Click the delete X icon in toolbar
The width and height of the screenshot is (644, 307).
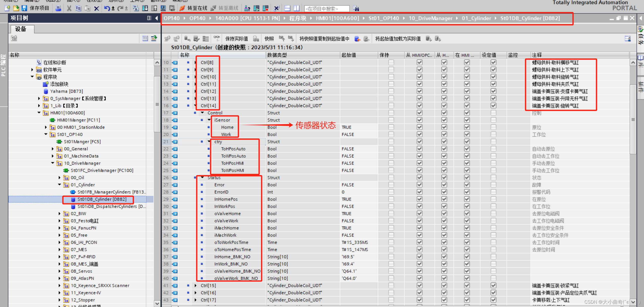click(x=96, y=8)
